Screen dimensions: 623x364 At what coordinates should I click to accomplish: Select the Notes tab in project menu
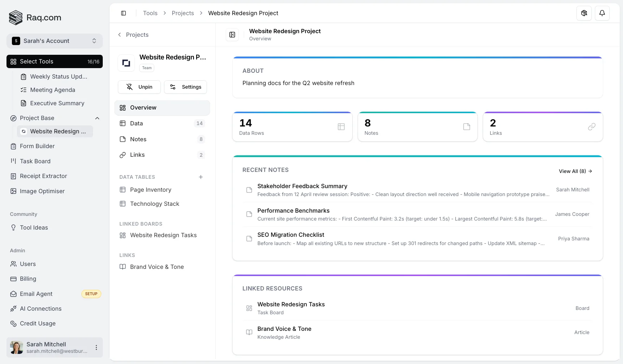click(138, 139)
